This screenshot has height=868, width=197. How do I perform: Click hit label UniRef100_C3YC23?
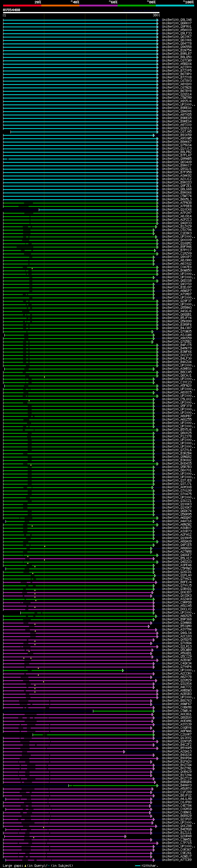click(177, 382)
